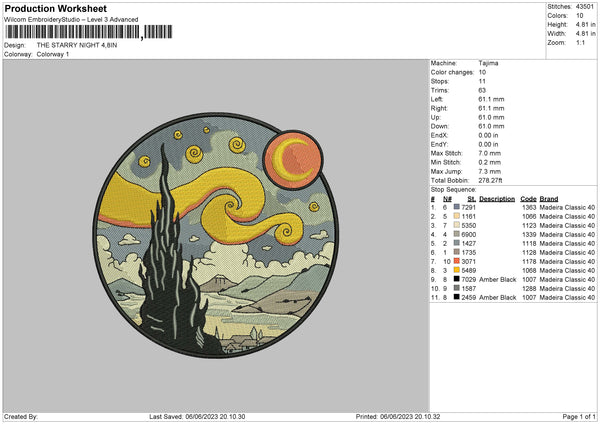Click the Page 1 of 1 indicator
The width and height of the screenshot is (600, 424).
[x=579, y=416]
